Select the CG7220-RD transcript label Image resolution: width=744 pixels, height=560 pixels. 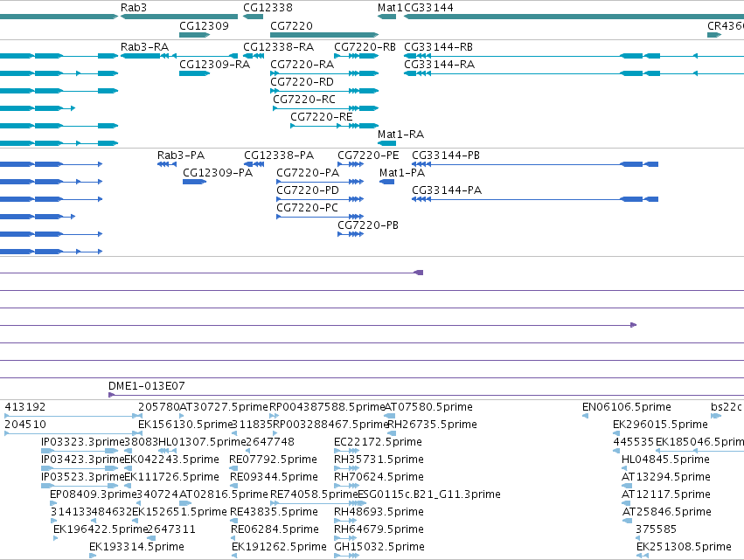[302, 81]
